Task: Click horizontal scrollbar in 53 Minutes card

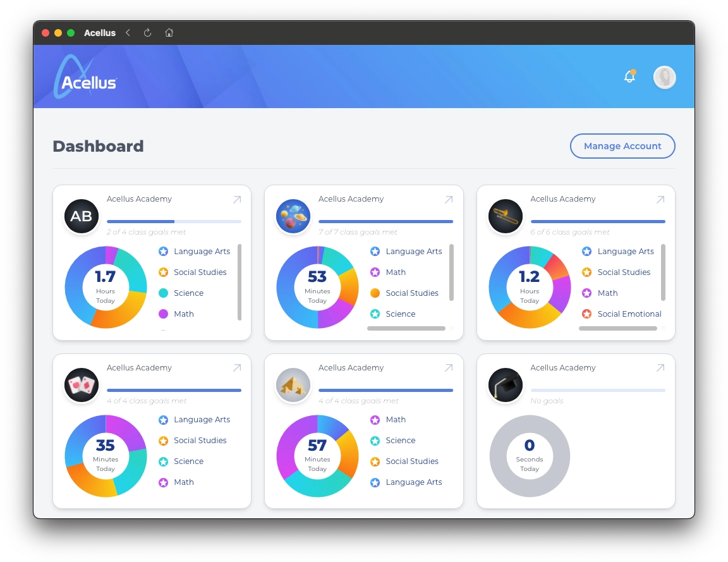Action: coord(406,328)
